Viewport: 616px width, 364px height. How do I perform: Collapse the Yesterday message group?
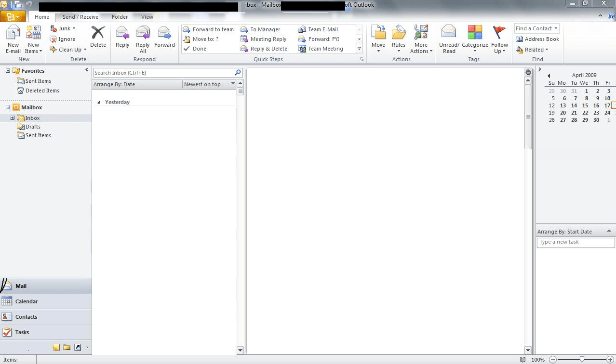pos(99,102)
